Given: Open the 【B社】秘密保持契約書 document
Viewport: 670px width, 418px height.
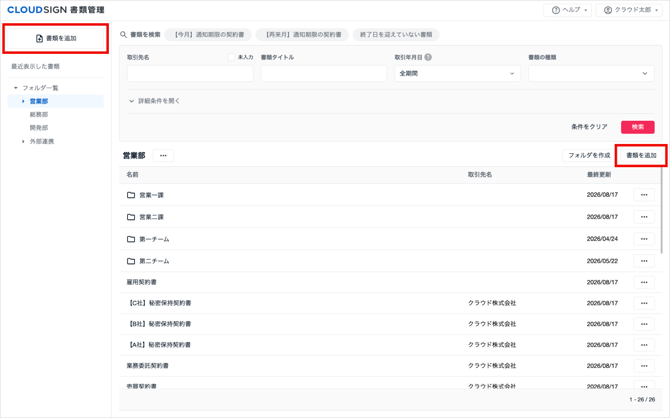Looking at the screenshot, I should point(159,324).
